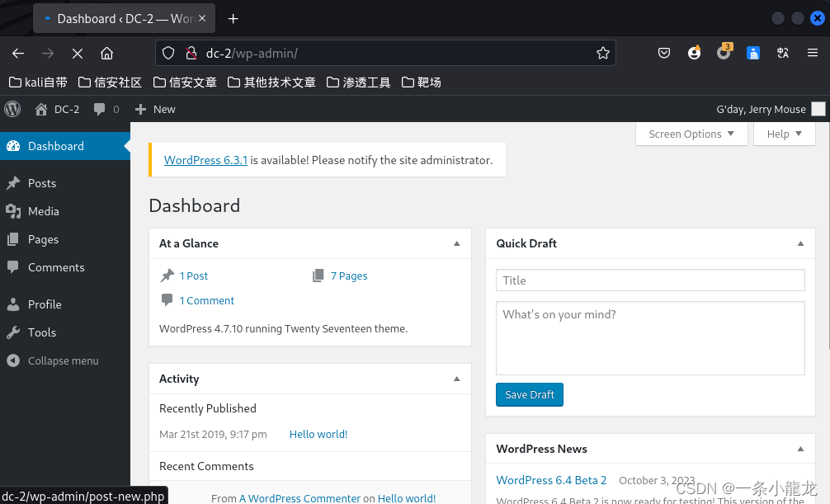
Task: Open Media in the sidebar
Action: (65, 211)
